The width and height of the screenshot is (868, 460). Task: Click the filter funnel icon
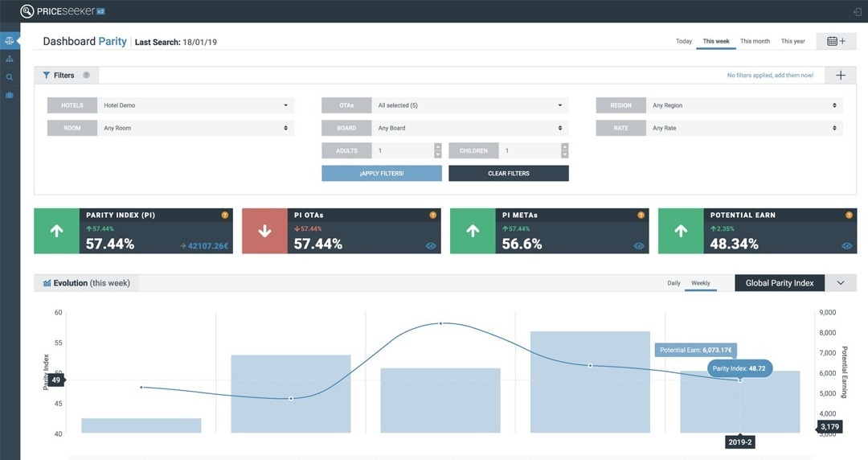tap(47, 76)
